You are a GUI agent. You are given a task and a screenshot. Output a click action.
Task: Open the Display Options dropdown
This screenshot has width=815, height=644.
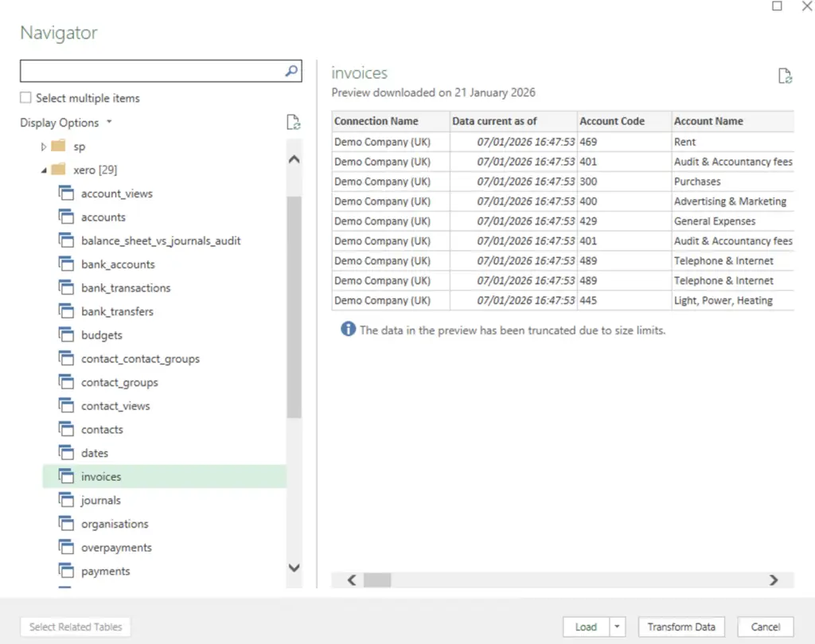coord(109,122)
